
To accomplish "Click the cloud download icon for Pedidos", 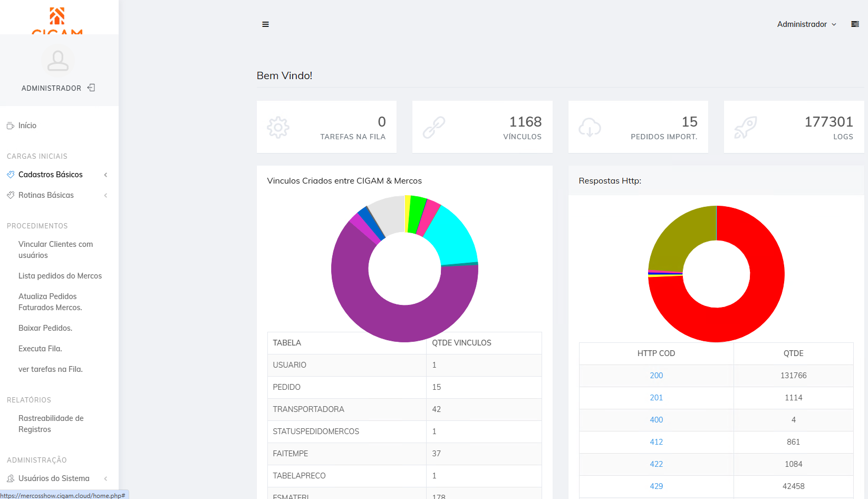I will tap(590, 128).
